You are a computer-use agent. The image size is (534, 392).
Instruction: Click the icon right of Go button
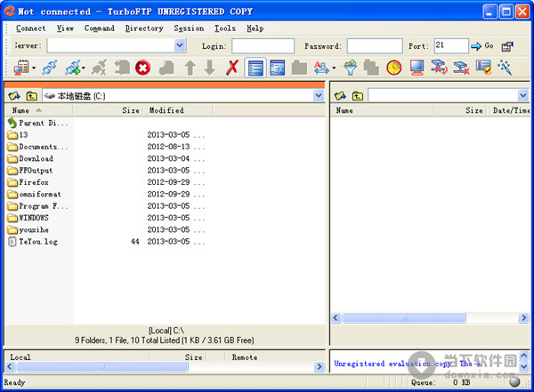507,46
